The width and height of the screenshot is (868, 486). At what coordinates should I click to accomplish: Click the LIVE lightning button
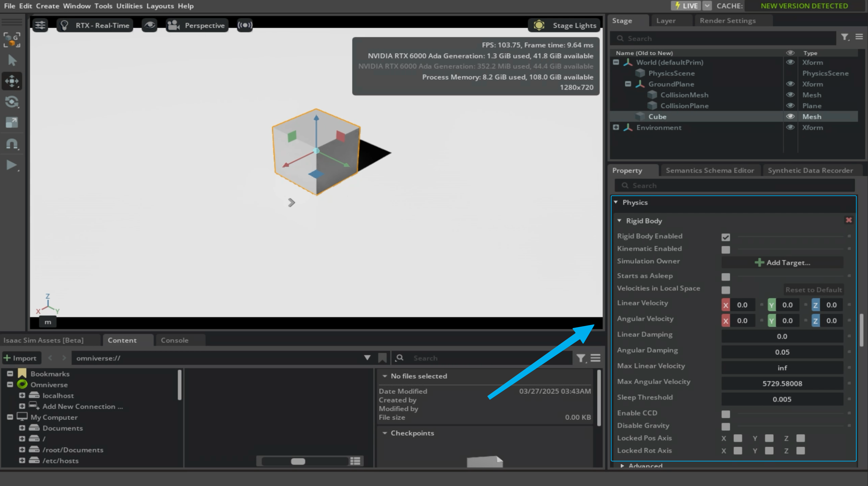[x=686, y=6]
